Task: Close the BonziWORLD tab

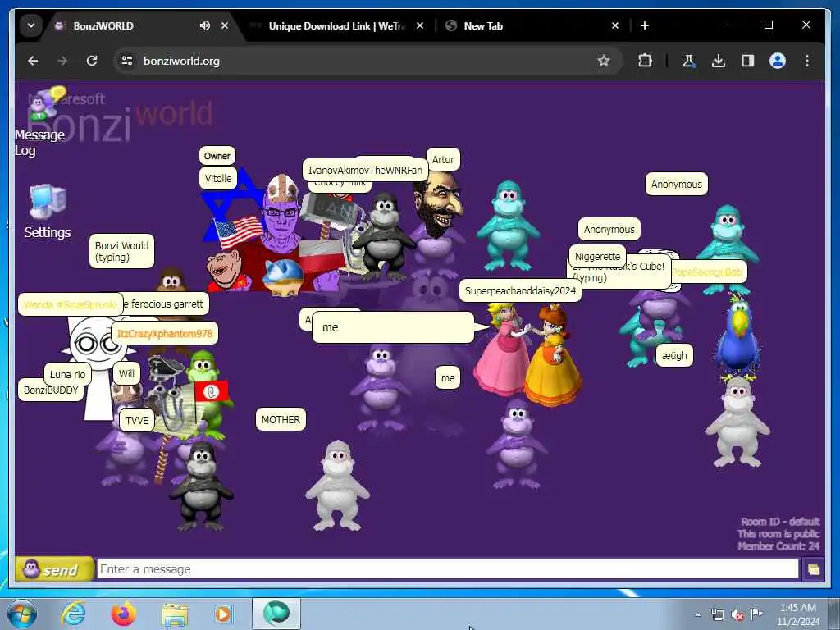Action: tap(225, 25)
